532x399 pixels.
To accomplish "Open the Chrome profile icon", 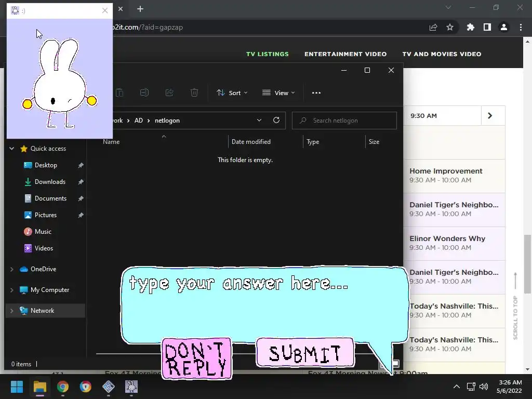I will coord(504,27).
